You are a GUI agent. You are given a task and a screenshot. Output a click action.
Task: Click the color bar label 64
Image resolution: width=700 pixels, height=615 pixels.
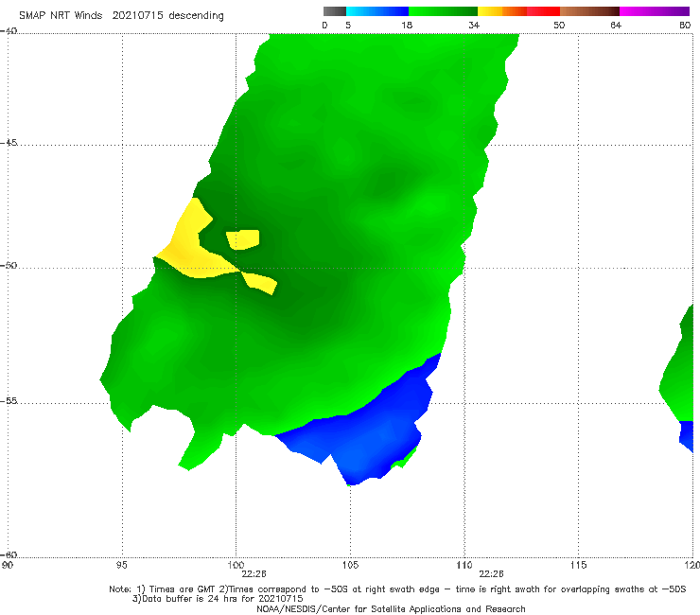click(x=616, y=25)
